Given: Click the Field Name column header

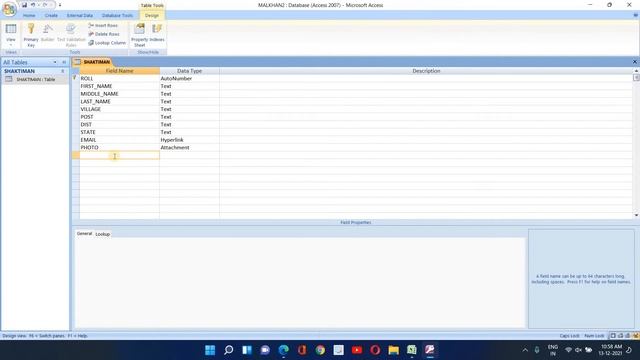Looking at the screenshot, I should pos(120,71).
